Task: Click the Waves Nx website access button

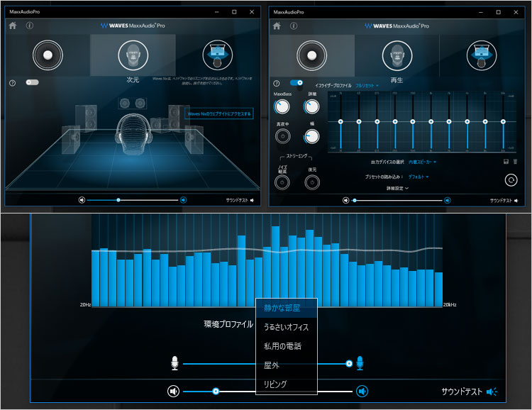Action: click(219, 113)
